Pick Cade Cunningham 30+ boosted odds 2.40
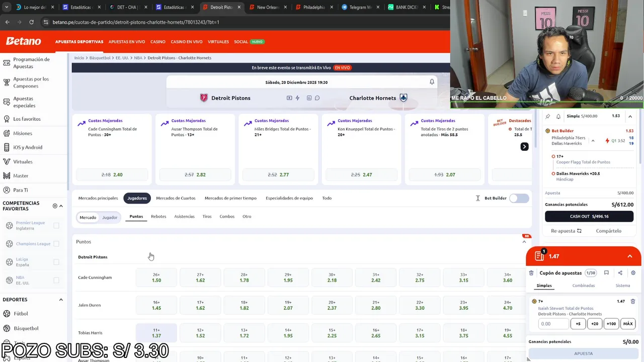 coord(112,174)
